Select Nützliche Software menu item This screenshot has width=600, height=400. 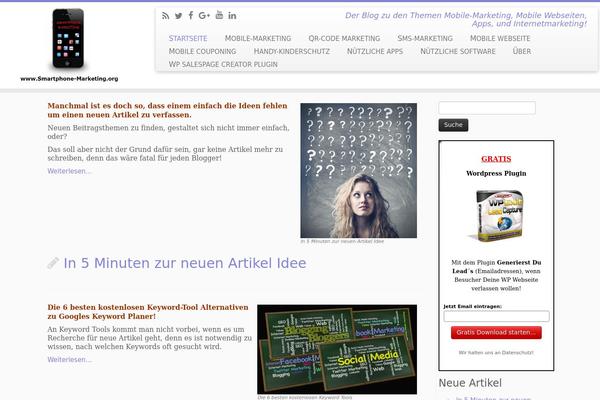point(458,51)
